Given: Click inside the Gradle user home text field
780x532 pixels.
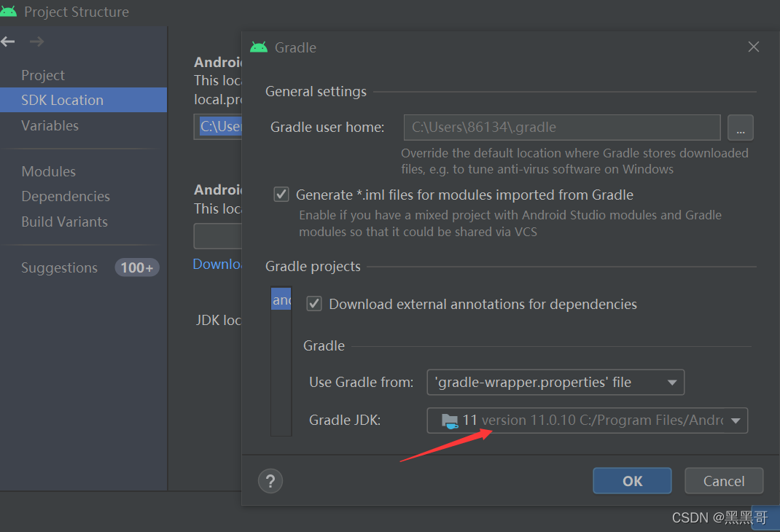Looking at the screenshot, I should coord(561,128).
